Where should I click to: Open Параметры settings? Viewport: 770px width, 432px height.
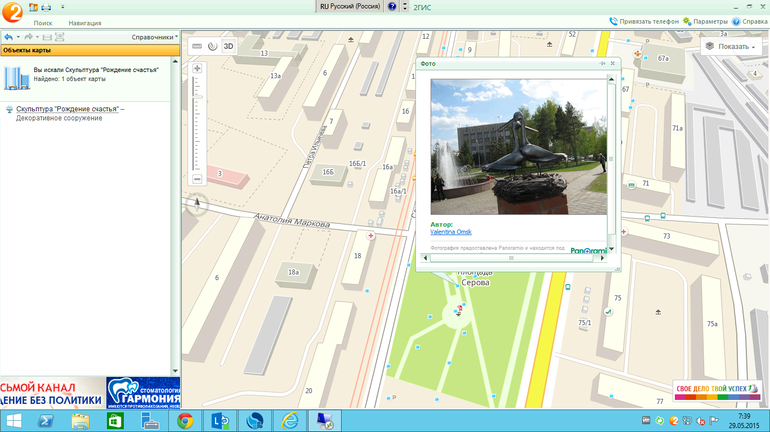(706, 21)
